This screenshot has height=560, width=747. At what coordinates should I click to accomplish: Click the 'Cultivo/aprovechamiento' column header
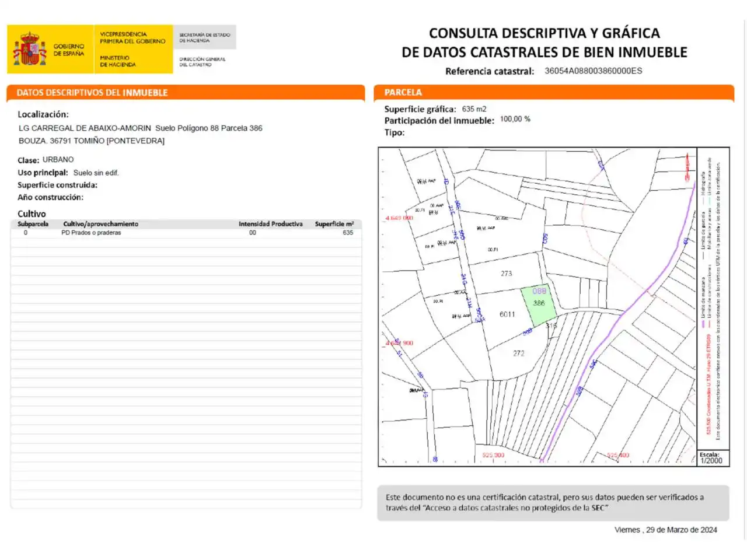click(101, 224)
